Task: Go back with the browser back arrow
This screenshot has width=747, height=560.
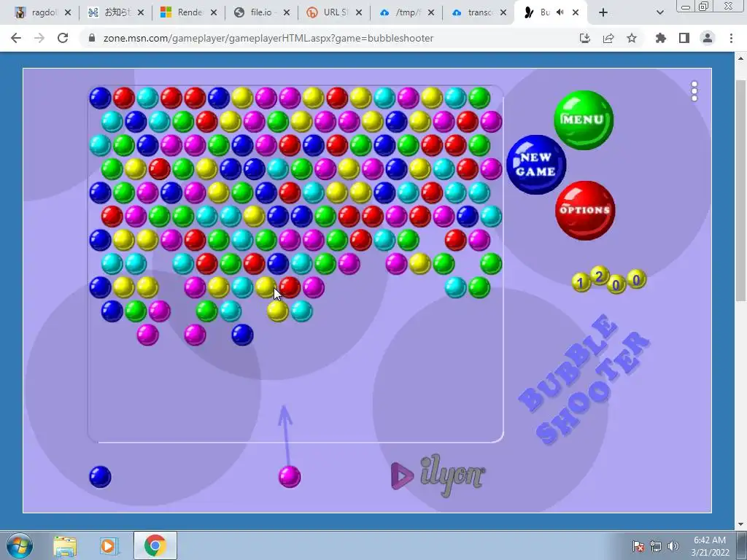Action: tap(16, 38)
